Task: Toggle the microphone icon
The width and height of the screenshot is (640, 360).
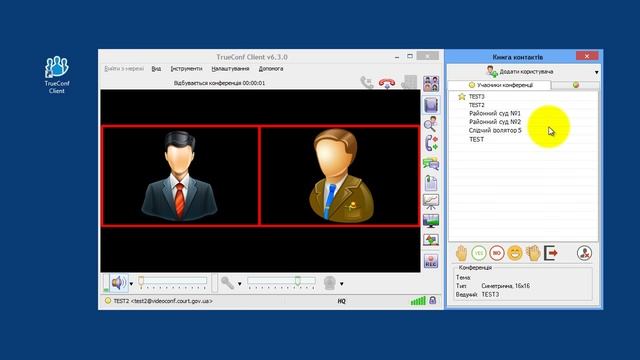Action: click(x=227, y=283)
